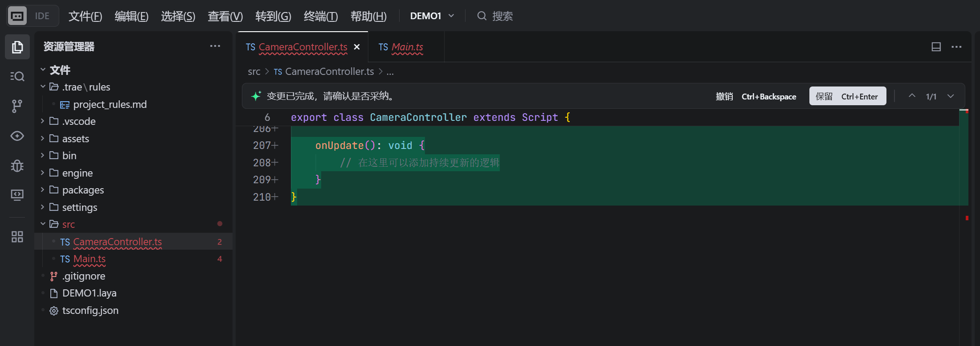The height and width of the screenshot is (346, 980).
Task: Expand the assets folder
Action: (x=75, y=139)
